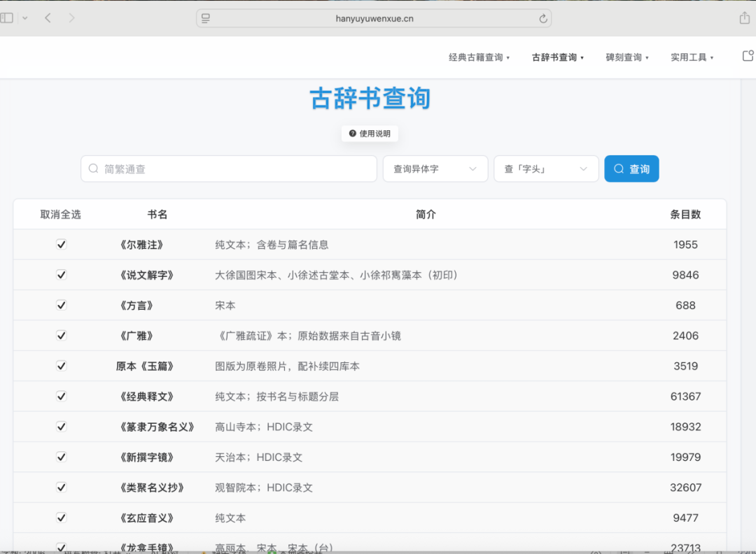Toggle the Safari sidebar icon
The height and width of the screenshot is (554, 756).
click(7, 18)
